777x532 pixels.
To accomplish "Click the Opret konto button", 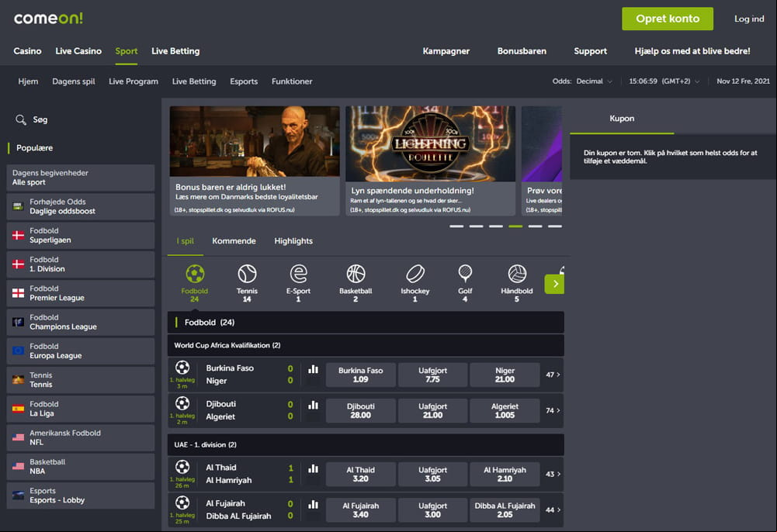I will (668, 19).
